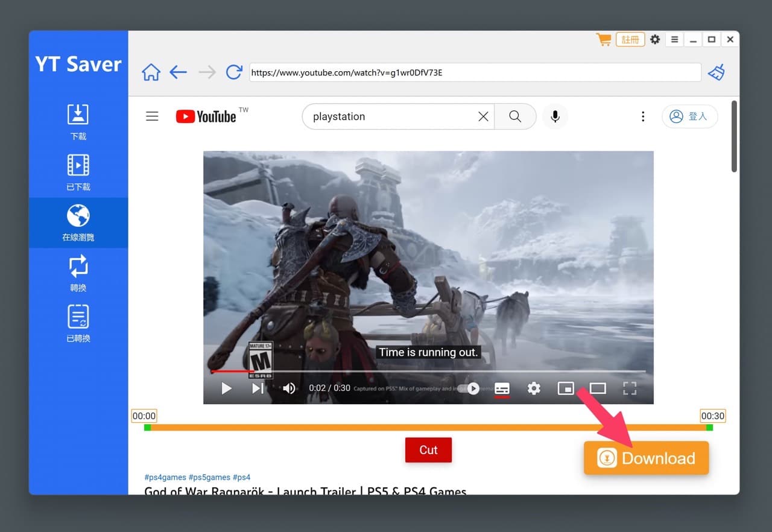Open the #ps5games hashtag link
The image size is (772, 532).
(x=209, y=477)
